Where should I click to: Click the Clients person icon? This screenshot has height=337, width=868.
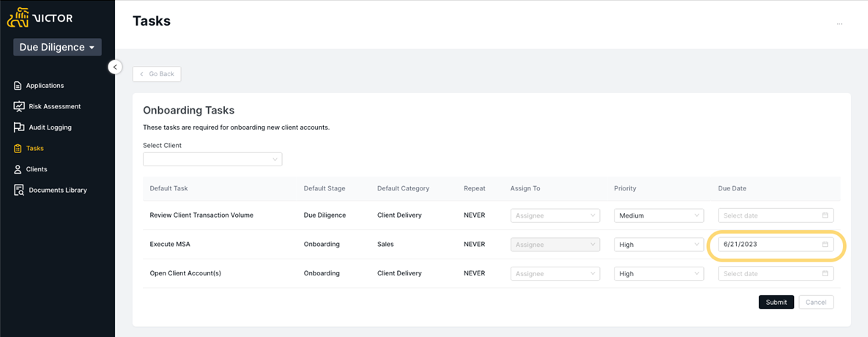point(18,169)
